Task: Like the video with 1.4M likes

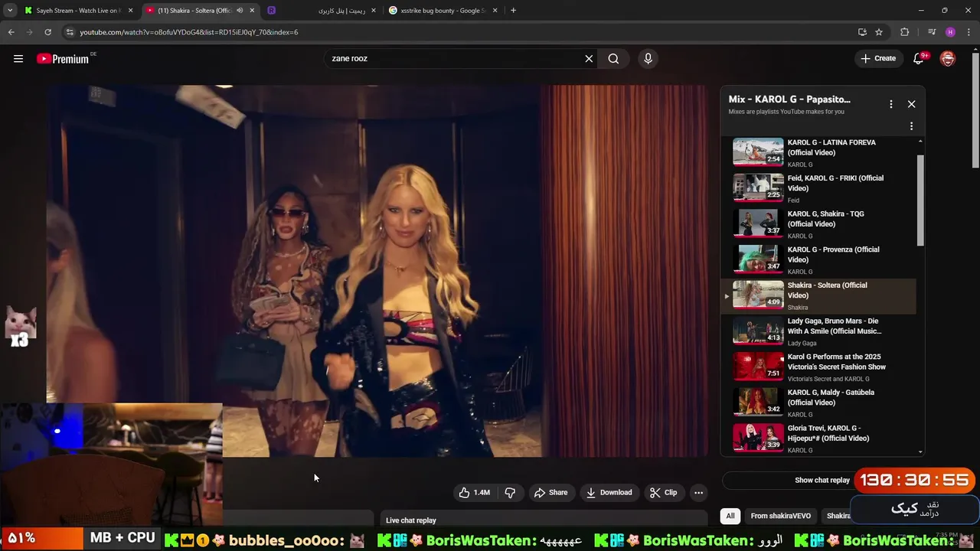Action: [x=475, y=493]
